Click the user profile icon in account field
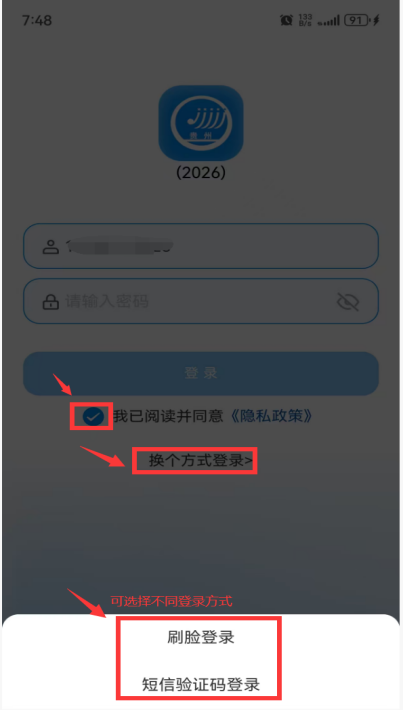The height and width of the screenshot is (710, 403). (x=51, y=246)
